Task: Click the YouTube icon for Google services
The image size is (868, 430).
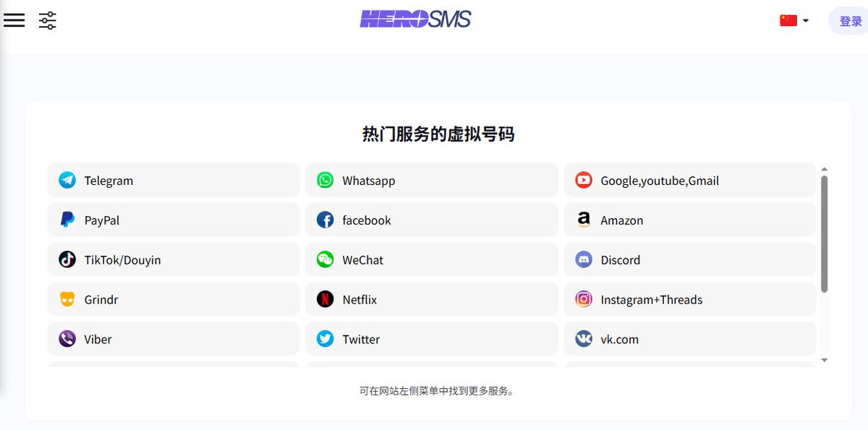Action: click(584, 180)
